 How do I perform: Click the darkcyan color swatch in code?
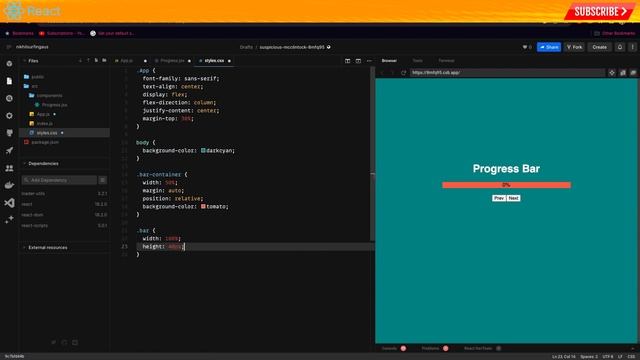coord(203,151)
